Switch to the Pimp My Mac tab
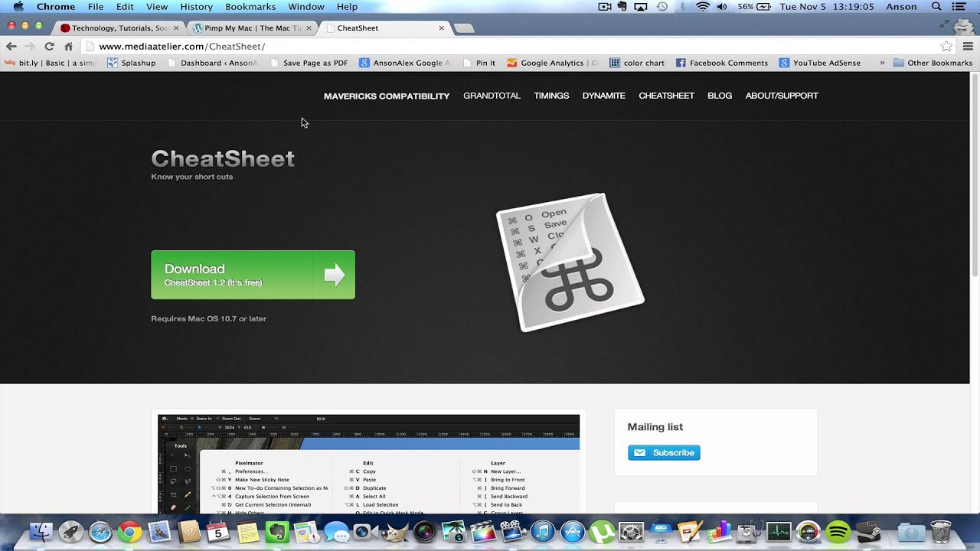The height and width of the screenshot is (551, 980). tap(253, 28)
